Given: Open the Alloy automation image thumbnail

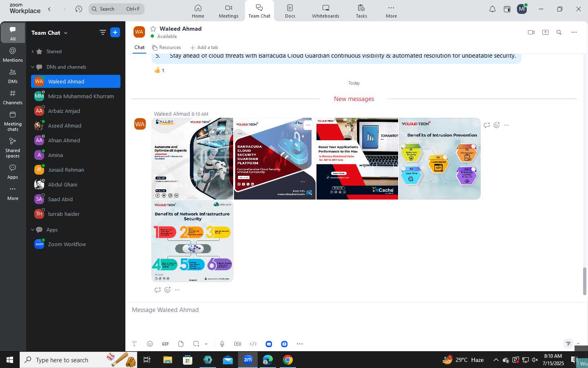Looking at the screenshot, I should tap(192, 159).
